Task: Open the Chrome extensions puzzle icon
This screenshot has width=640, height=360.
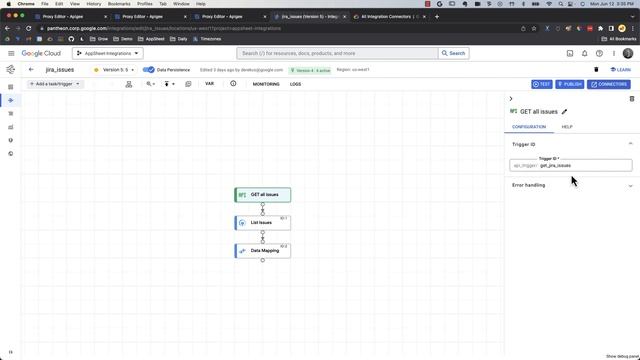Action: click(x=600, y=29)
